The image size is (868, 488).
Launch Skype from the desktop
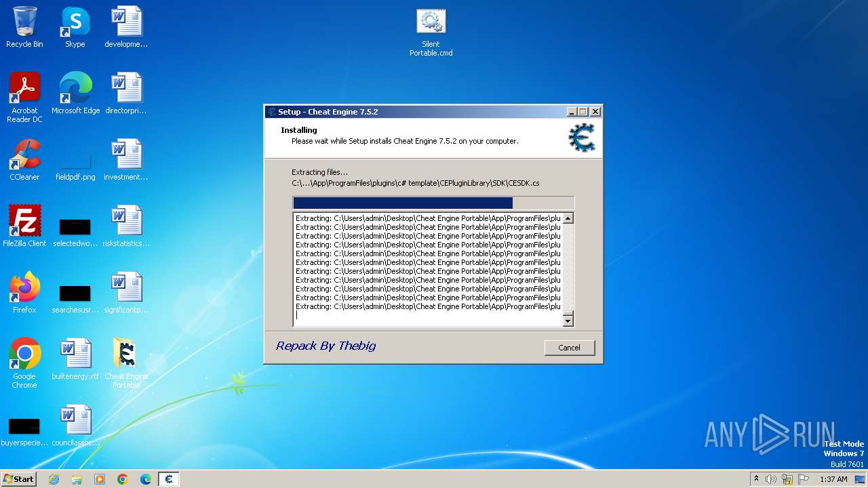click(x=75, y=27)
